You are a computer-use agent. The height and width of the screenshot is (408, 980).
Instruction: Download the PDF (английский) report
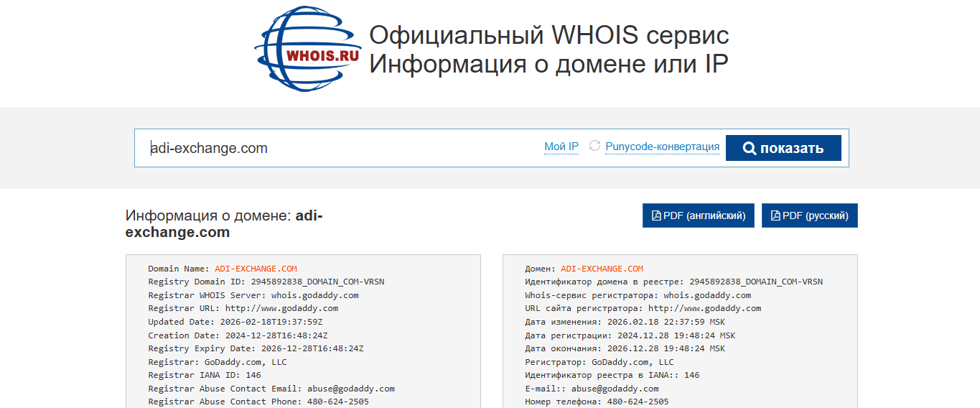(699, 215)
